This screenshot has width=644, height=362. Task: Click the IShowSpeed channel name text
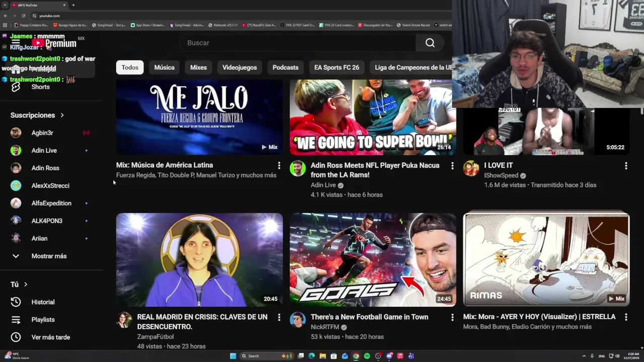click(501, 175)
